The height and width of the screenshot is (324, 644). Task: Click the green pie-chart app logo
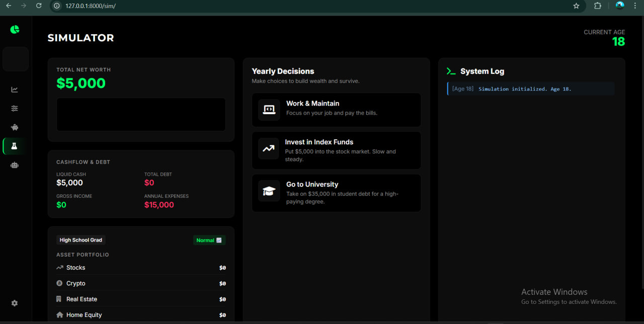pos(15,30)
